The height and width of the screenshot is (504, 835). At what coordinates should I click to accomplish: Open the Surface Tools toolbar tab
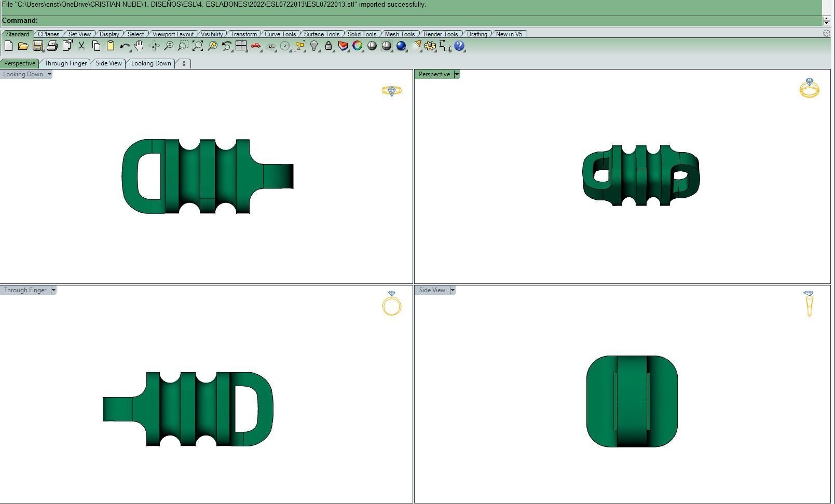[322, 34]
